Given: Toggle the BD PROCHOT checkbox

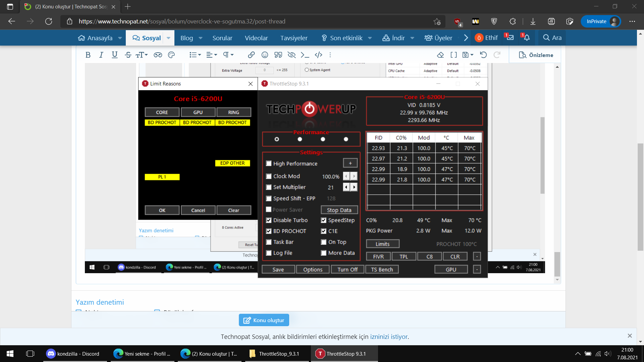Looking at the screenshot, I should (269, 231).
